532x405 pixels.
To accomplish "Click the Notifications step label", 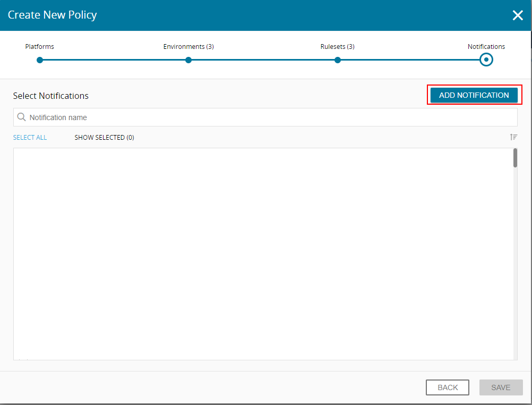I will click(486, 47).
